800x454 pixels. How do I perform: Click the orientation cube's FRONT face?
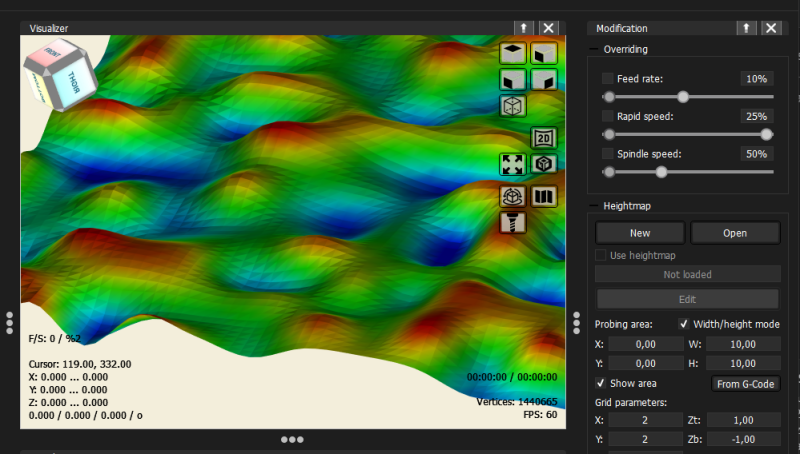51,53
